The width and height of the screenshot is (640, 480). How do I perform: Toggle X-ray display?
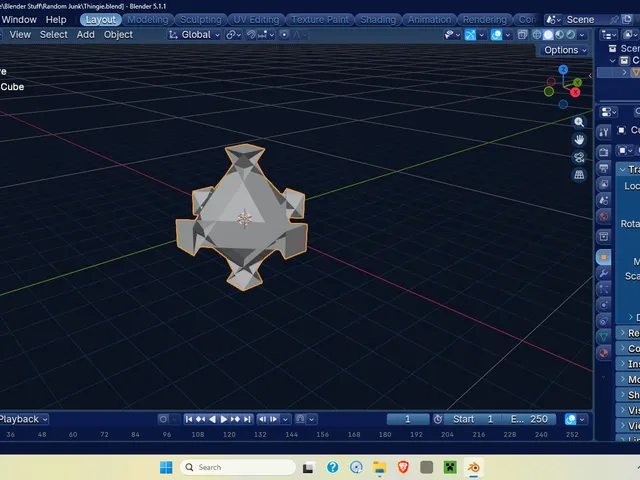(x=522, y=35)
